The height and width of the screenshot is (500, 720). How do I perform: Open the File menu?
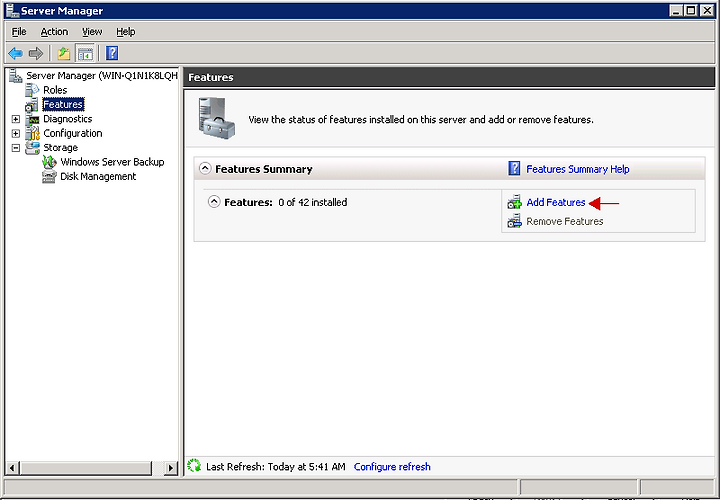(19, 32)
